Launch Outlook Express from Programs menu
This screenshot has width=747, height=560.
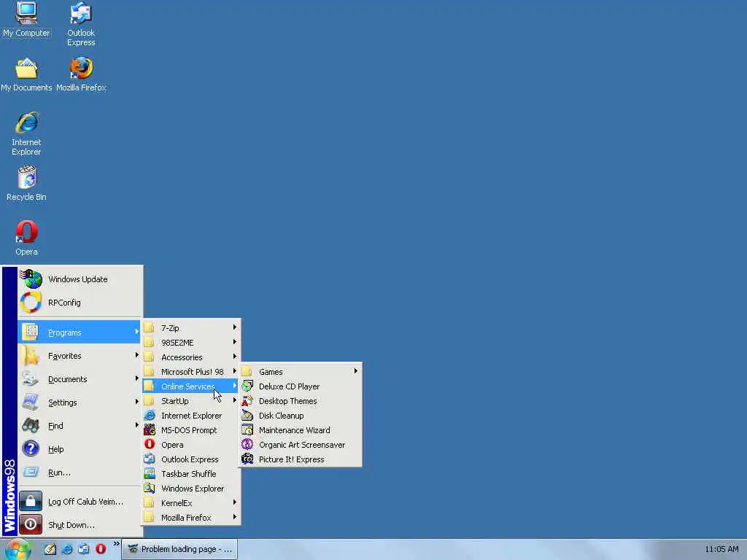191,459
